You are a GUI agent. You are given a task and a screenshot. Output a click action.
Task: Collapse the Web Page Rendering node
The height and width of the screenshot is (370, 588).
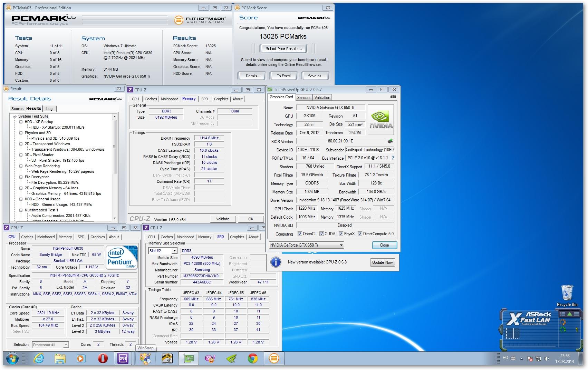tap(21, 166)
